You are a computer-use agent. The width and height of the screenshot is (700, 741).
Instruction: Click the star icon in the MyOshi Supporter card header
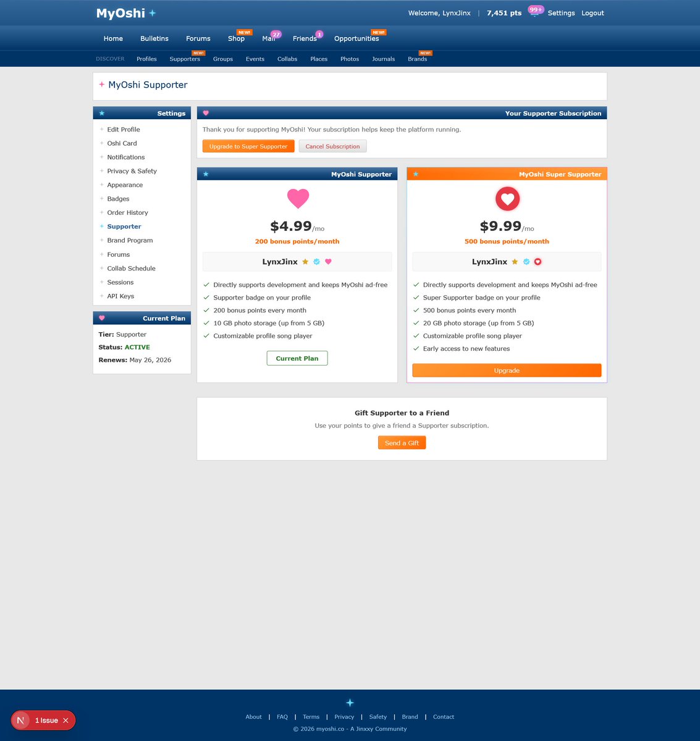[x=206, y=174]
